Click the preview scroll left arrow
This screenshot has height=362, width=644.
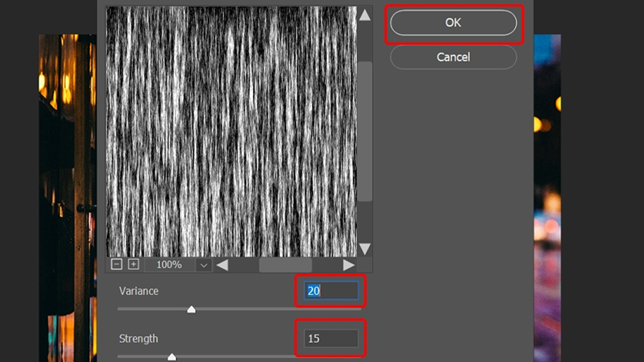pyautogui.click(x=222, y=265)
